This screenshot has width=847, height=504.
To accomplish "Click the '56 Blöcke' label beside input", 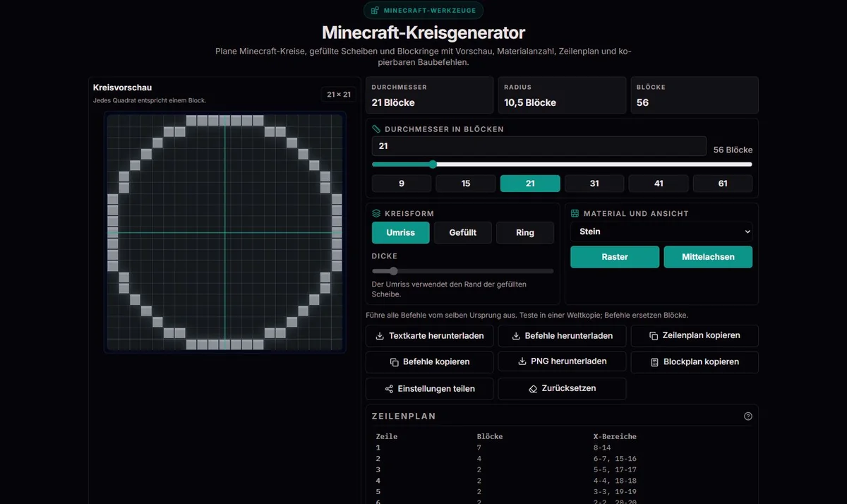I will [x=733, y=150].
